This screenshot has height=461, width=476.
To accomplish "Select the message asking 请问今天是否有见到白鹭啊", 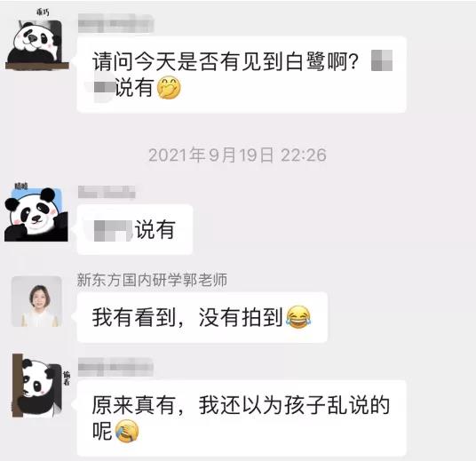I will (x=242, y=75).
